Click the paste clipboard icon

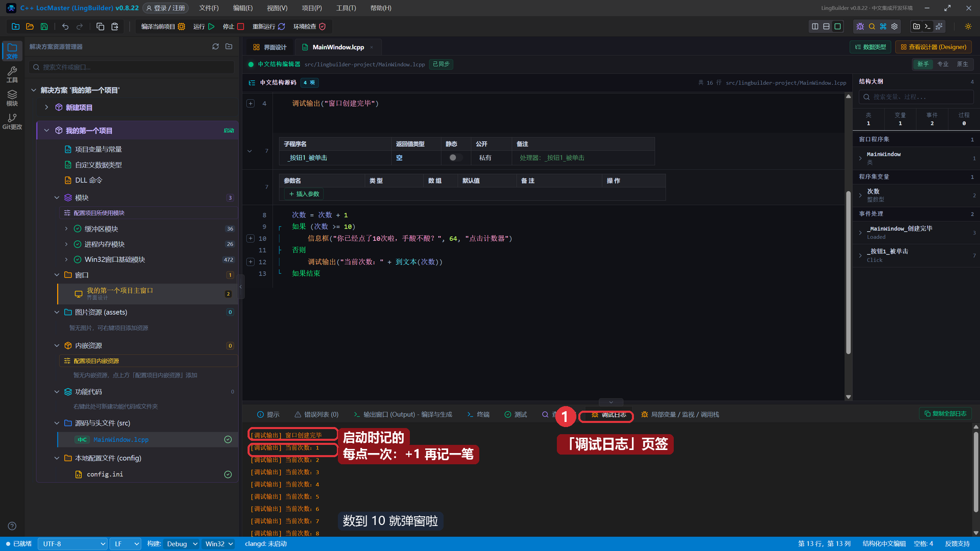pos(115,27)
